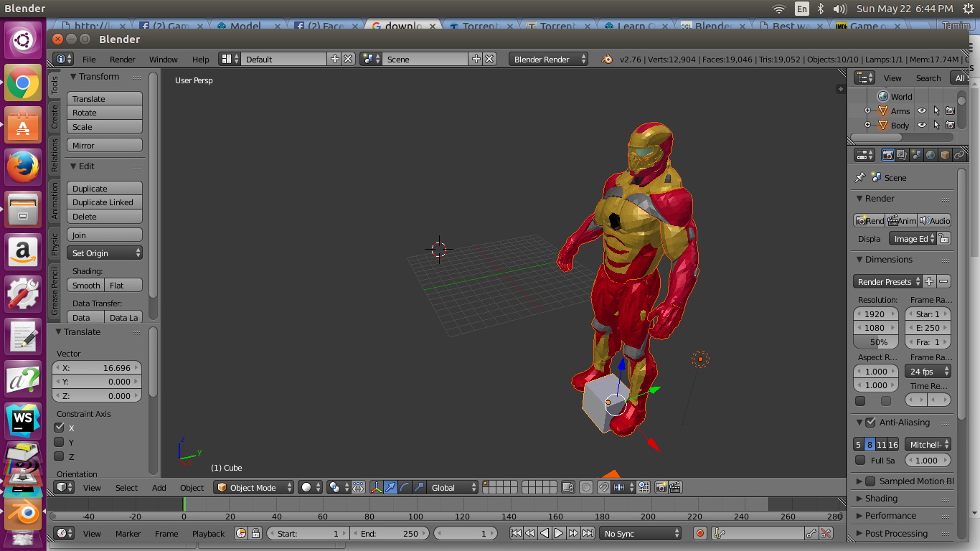Play animation in reverse in timeline
The image size is (980, 551).
545,533
